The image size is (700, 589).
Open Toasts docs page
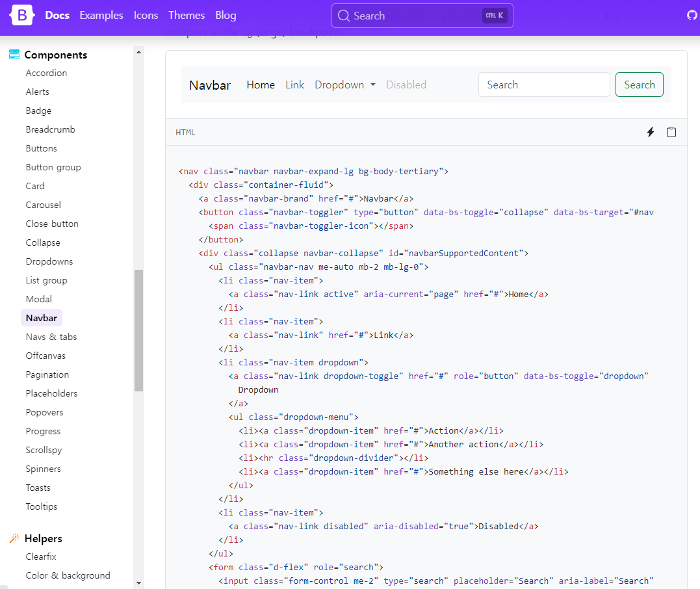38,488
